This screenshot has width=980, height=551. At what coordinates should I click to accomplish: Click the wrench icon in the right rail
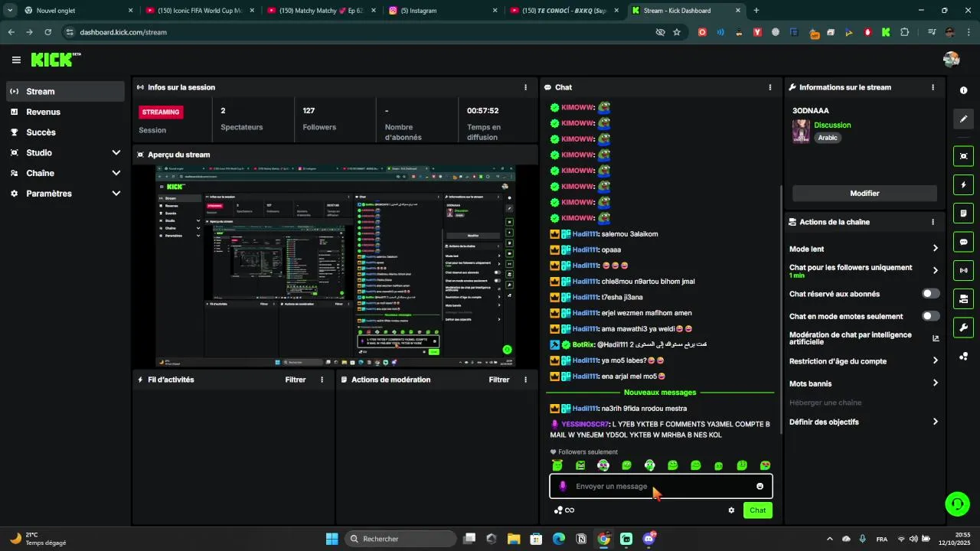963,328
